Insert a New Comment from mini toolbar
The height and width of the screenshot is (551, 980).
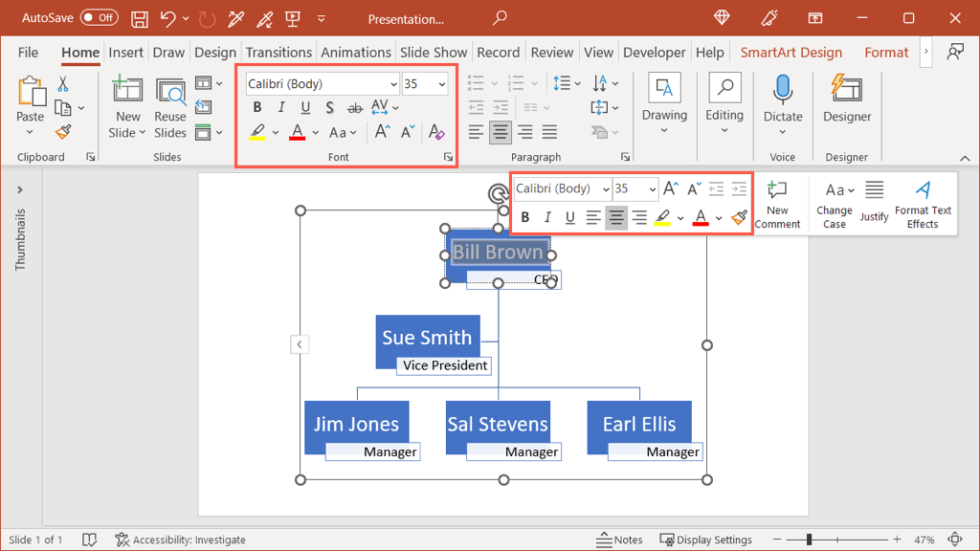(777, 204)
